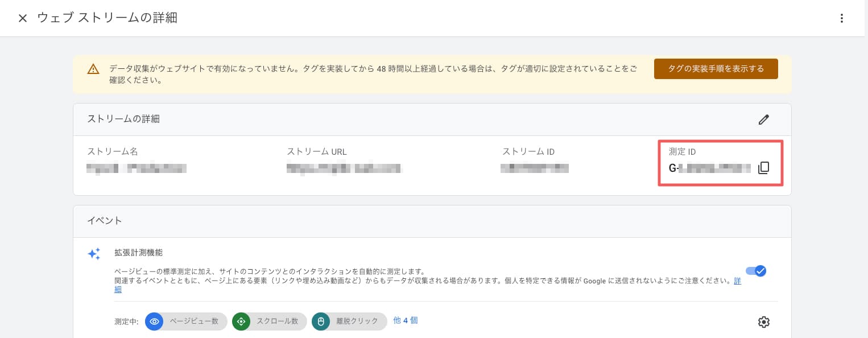
Task: Expand 他 4 個 to see more events
Action: coord(406,321)
